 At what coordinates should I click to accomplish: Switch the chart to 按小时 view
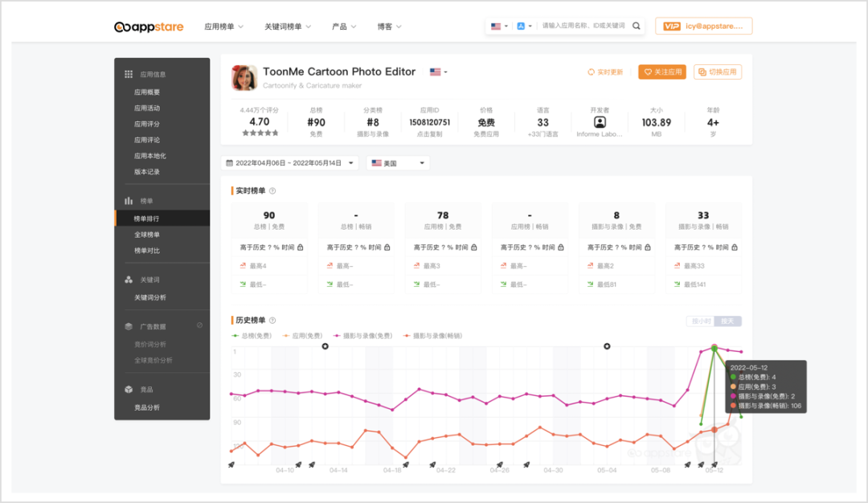tap(701, 321)
